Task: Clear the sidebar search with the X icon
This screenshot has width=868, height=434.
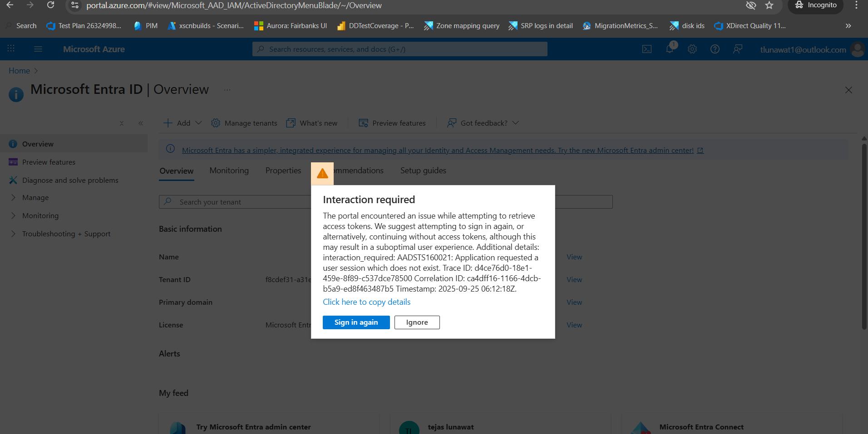Action: pos(122,123)
